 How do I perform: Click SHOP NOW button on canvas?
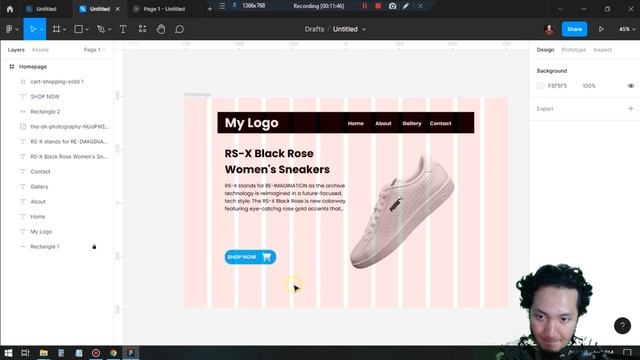click(250, 257)
